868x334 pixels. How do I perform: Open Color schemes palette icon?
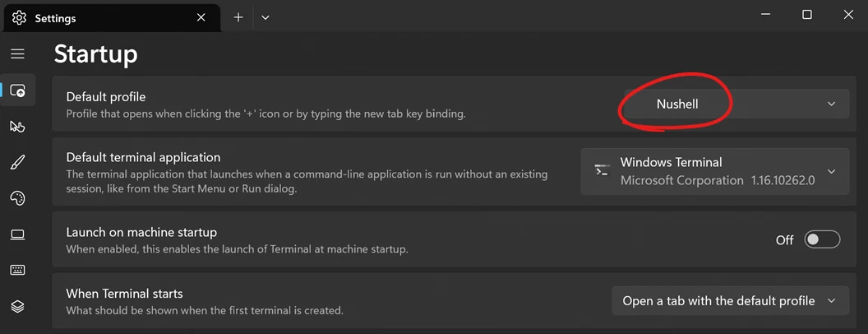tap(17, 198)
